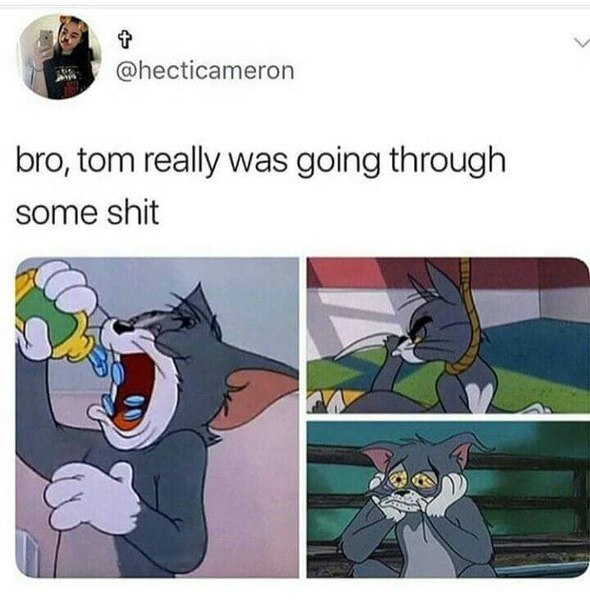Open the tweet options chevron menu
The height and width of the screenshot is (604, 590).
581,42
